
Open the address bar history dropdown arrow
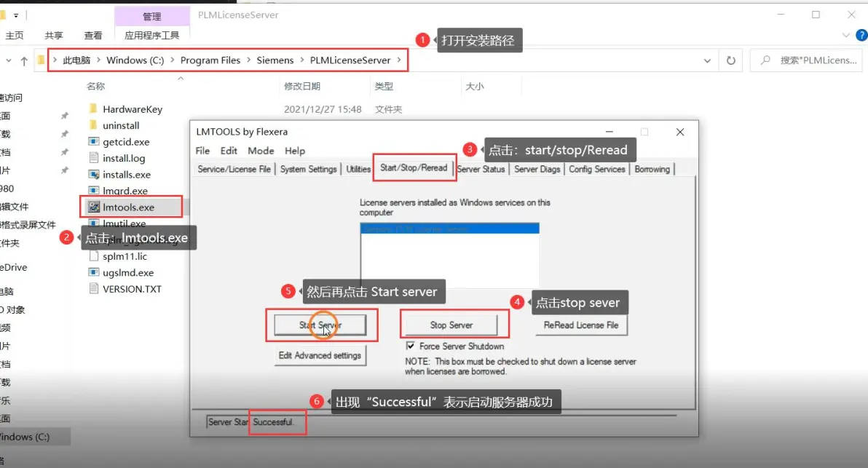[x=707, y=61]
